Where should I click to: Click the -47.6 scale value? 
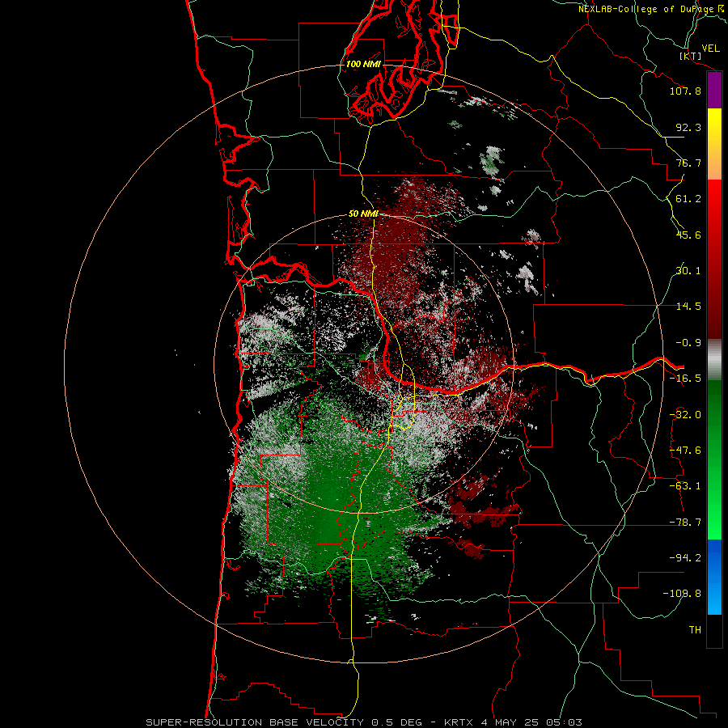(685, 451)
